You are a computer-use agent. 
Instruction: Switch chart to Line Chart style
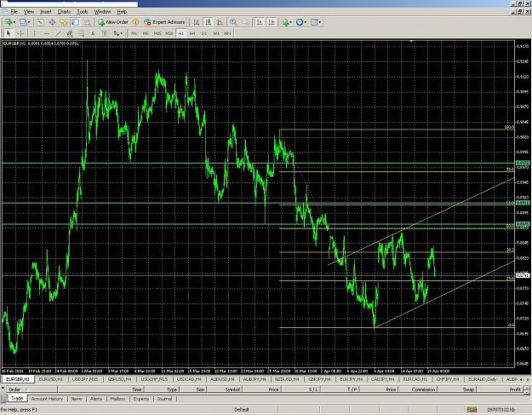click(x=220, y=22)
